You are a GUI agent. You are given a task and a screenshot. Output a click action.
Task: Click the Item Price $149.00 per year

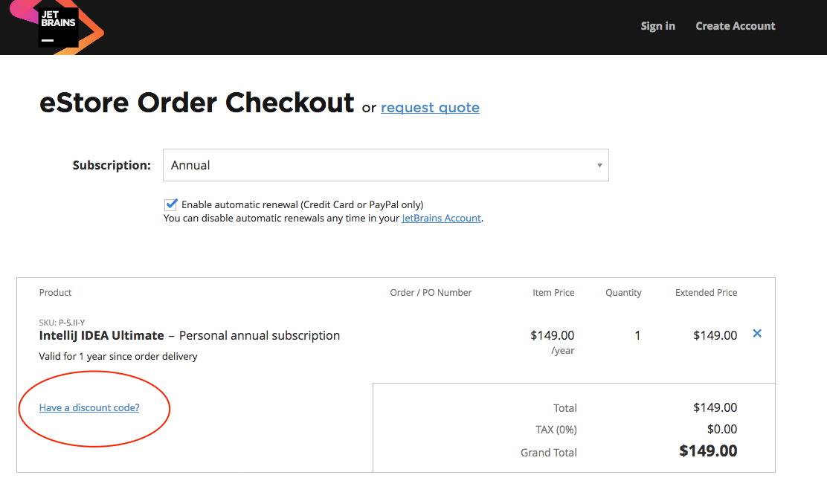[x=553, y=342]
